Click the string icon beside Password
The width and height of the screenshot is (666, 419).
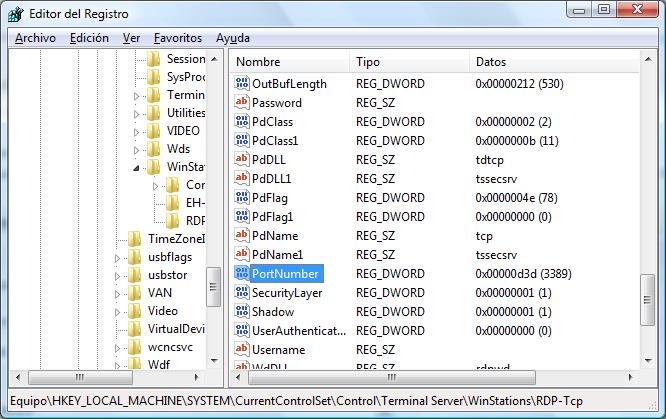coord(242,102)
